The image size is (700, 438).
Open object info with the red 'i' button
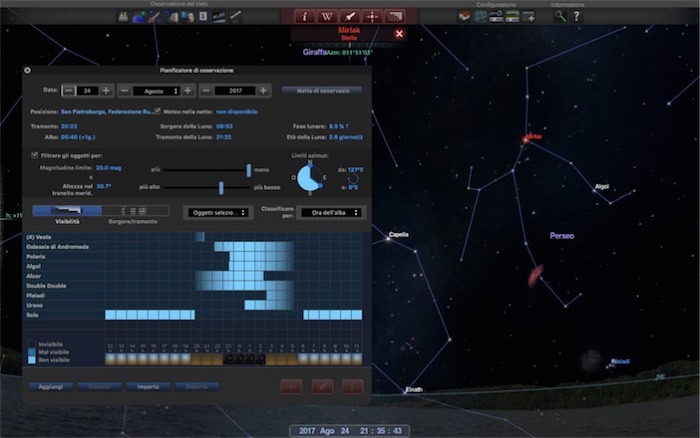pos(304,17)
